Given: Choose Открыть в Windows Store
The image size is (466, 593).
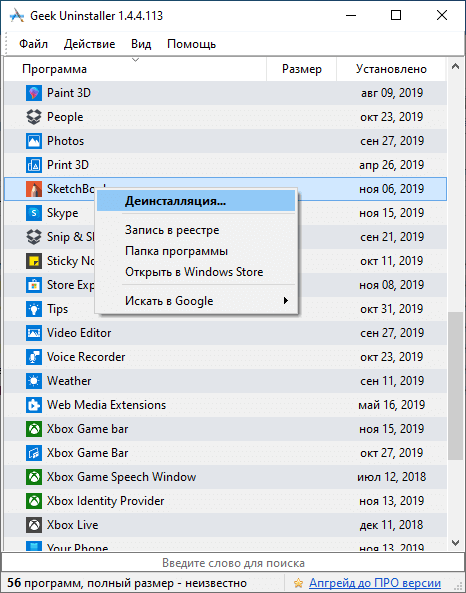Looking at the screenshot, I should (196, 272).
